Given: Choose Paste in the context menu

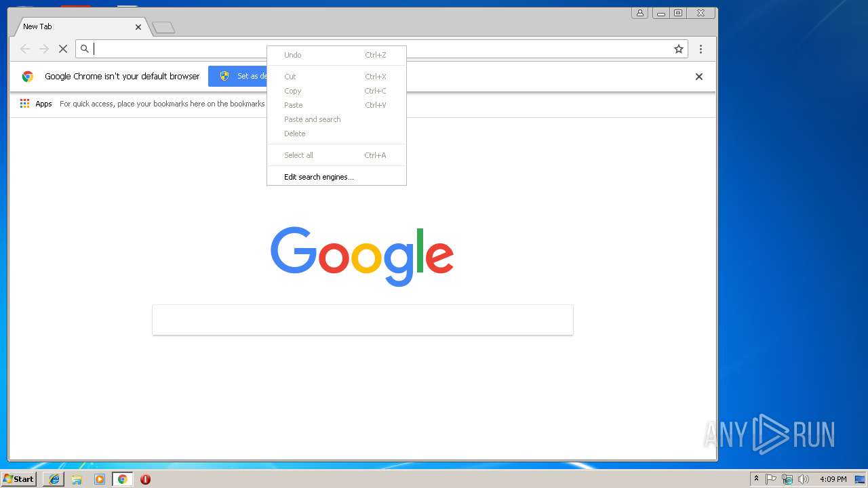Looking at the screenshot, I should [x=336, y=105].
